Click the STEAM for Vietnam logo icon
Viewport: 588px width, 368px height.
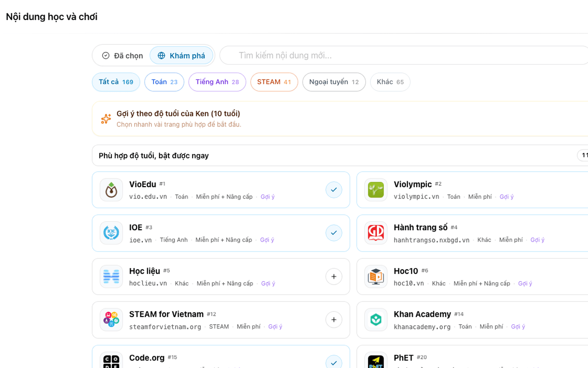[x=111, y=320]
